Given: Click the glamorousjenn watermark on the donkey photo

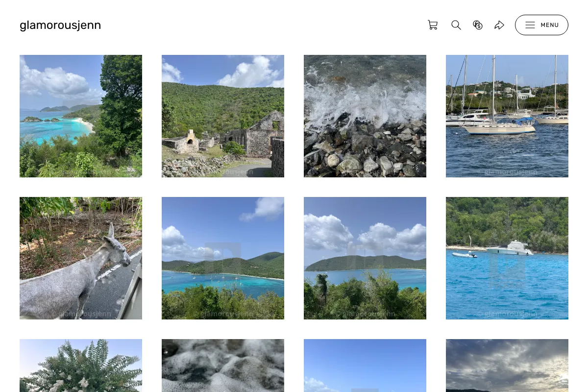Looking at the screenshot, I should coord(81,314).
